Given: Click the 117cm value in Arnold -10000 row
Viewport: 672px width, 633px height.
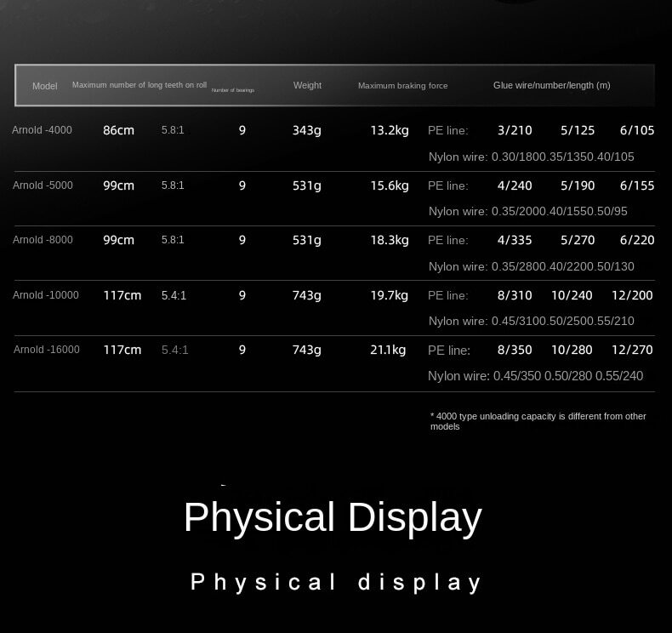Looking at the screenshot, I should tap(122, 295).
